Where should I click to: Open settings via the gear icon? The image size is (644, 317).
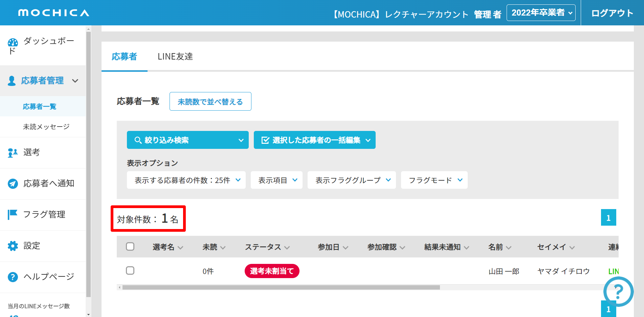click(13, 246)
